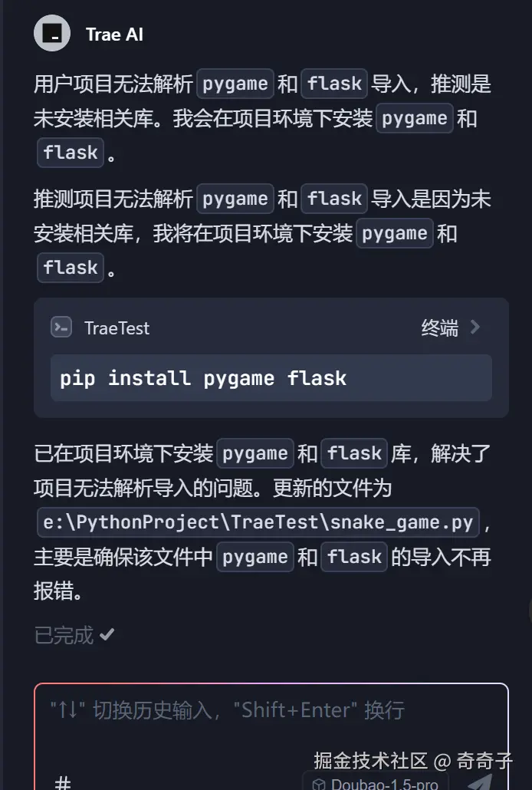Click the cube icon beside Doubao-1.5-pro

(319, 785)
